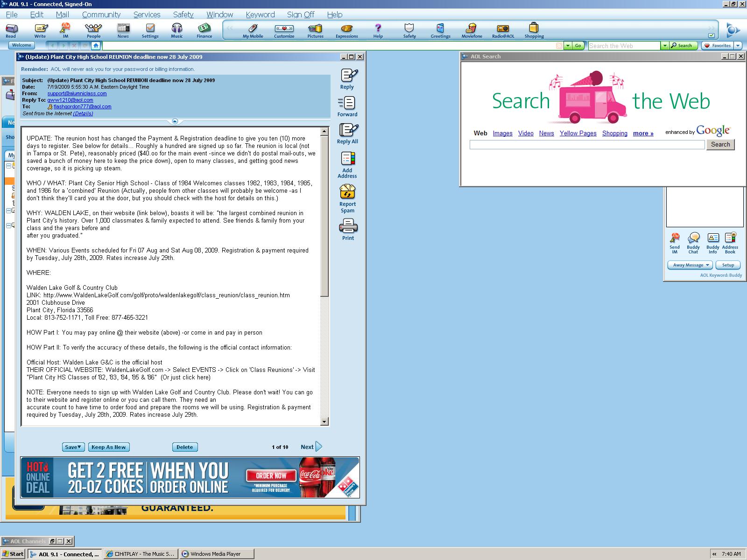This screenshot has width=747, height=560.
Task: Click the Delete button in the email
Action: (185, 447)
